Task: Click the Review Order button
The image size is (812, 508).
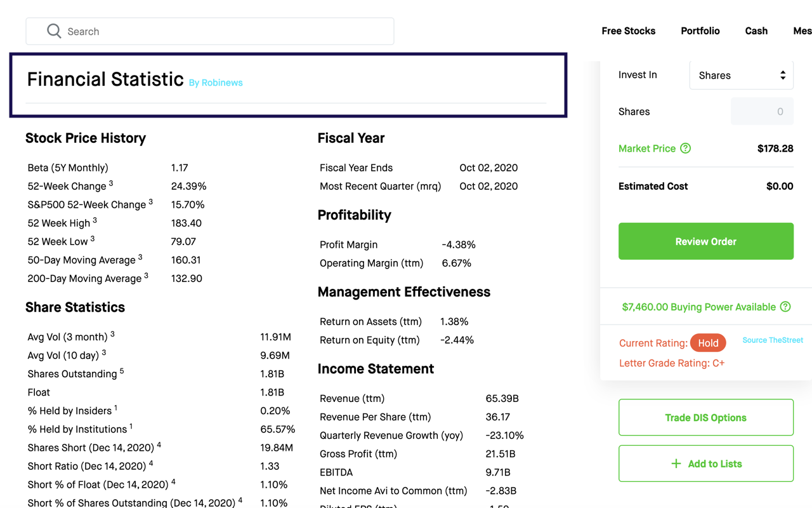Action: click(x=705, y=241)
